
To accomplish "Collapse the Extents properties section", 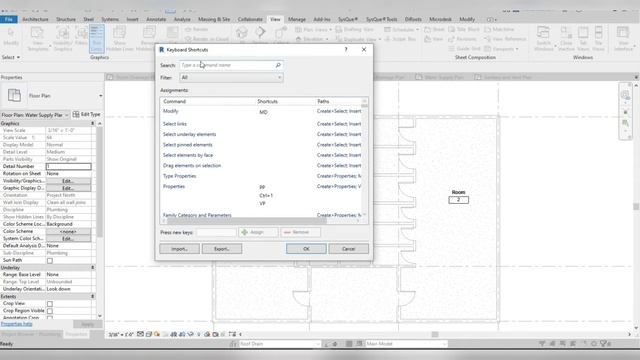I will (93, 296).
